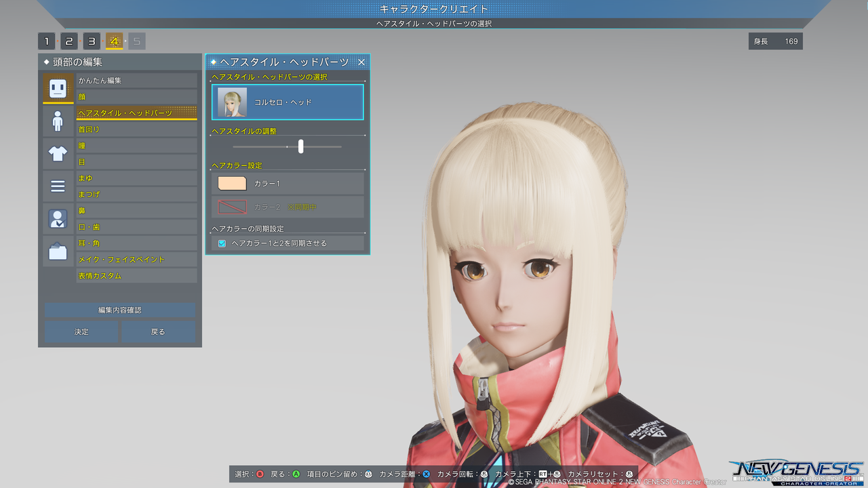Select the active step 4 tab
The image size is (868, 488).
[114, 41]
